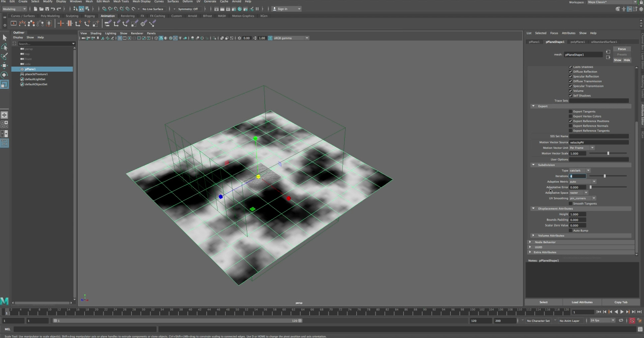
Task: Open the aiStandardSurface1 attribute tab
Action: (604, 42)
